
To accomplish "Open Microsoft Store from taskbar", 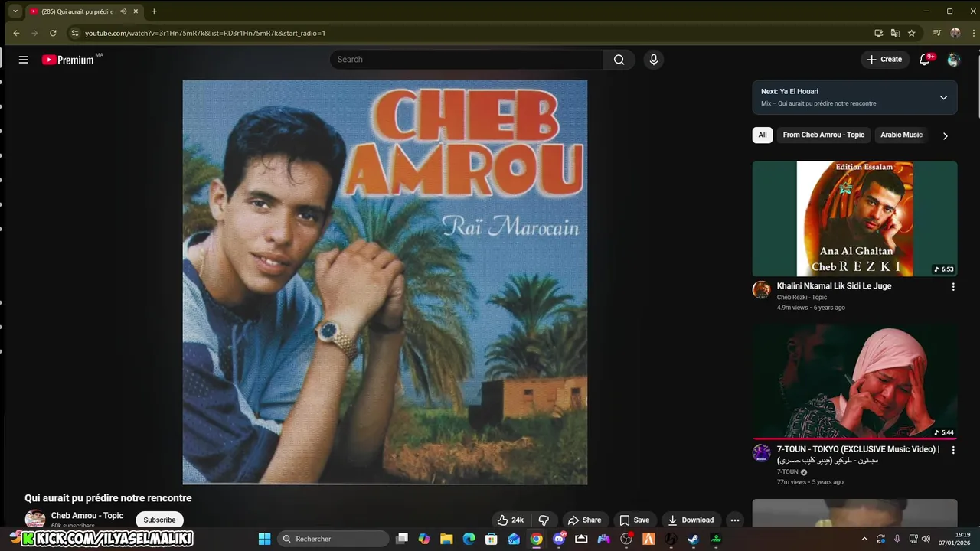I will (492, 539).
